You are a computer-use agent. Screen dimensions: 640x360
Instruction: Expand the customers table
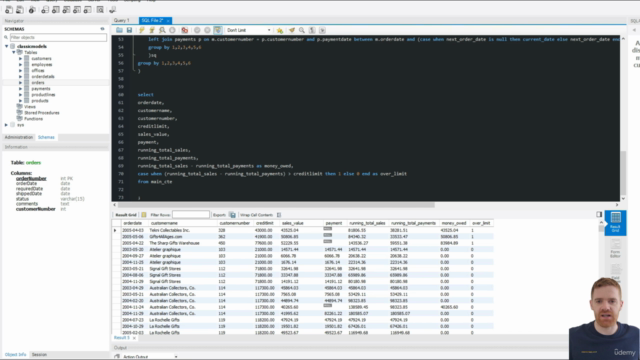click(x=20, y=59)
